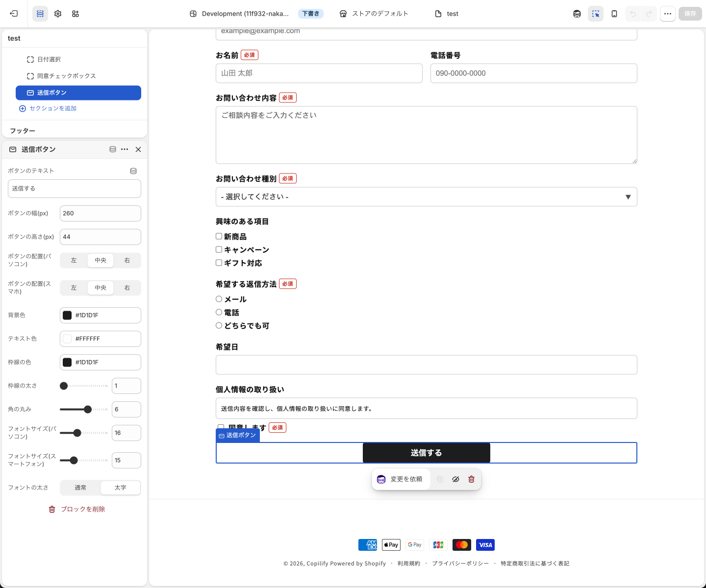The width and height of the screenshot is (706, 588).
Task: Open the 背景色 color swatch
Action: pos(67,315)
